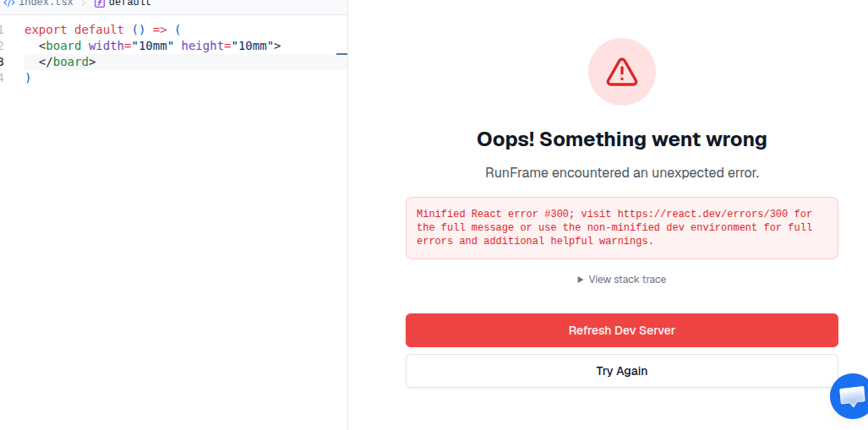Screen dimensions: 868x430
Task: Select the index.tsx breadcrumb item
Action: [46, 3]
